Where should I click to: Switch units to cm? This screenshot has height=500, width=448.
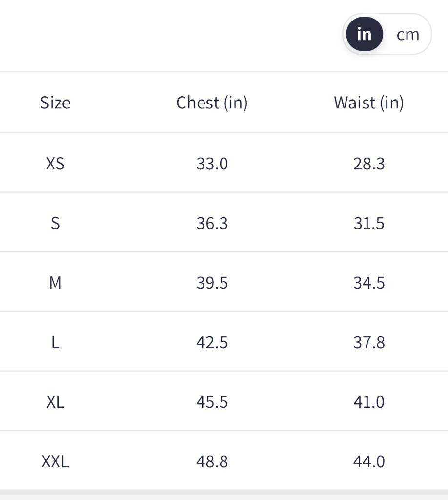pos(407,34)
